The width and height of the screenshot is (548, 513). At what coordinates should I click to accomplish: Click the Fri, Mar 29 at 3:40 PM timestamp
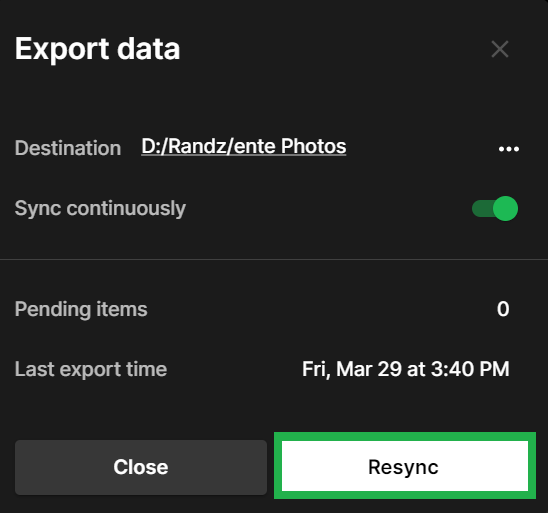point(406,369)
